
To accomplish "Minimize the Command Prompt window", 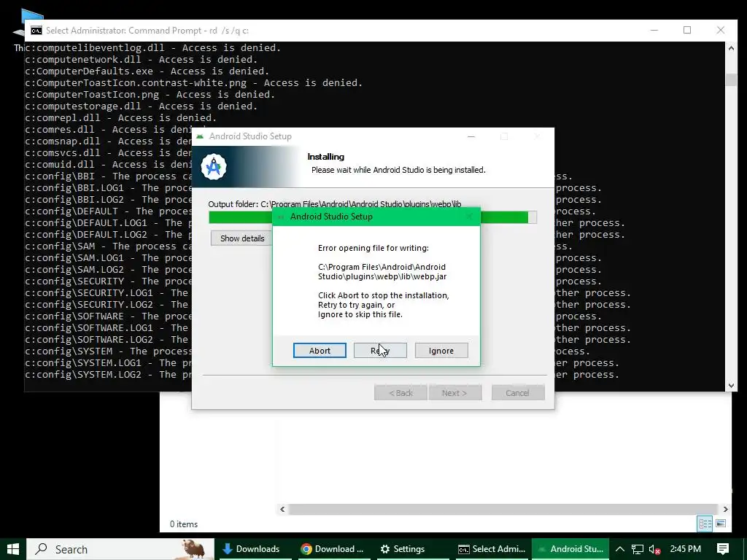I will (654, 30).
